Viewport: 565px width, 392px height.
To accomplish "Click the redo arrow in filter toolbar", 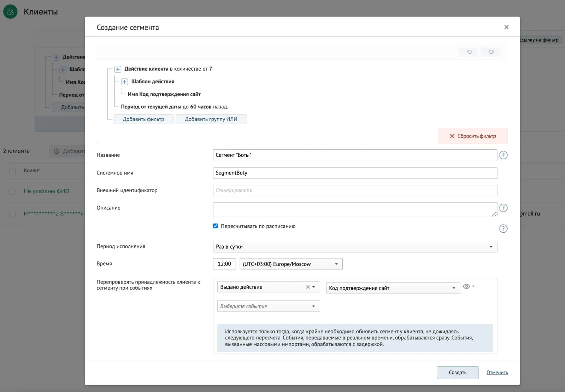I will click(491, 52).
